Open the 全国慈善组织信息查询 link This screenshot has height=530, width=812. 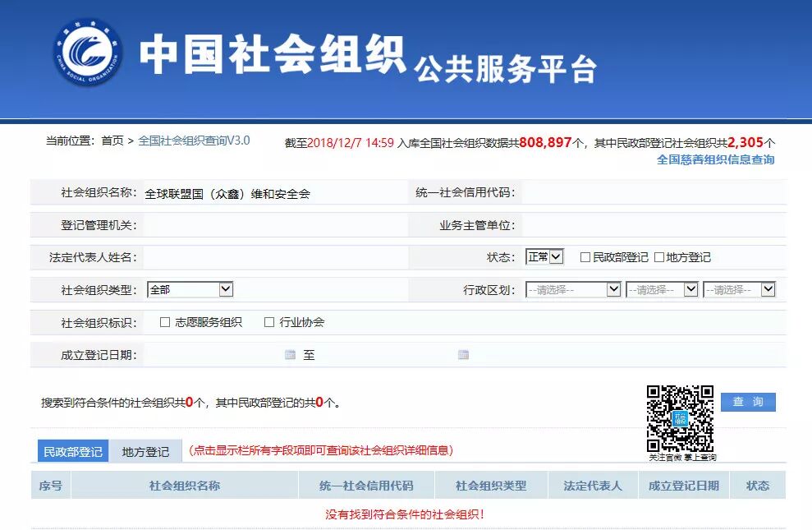(716, 159)
